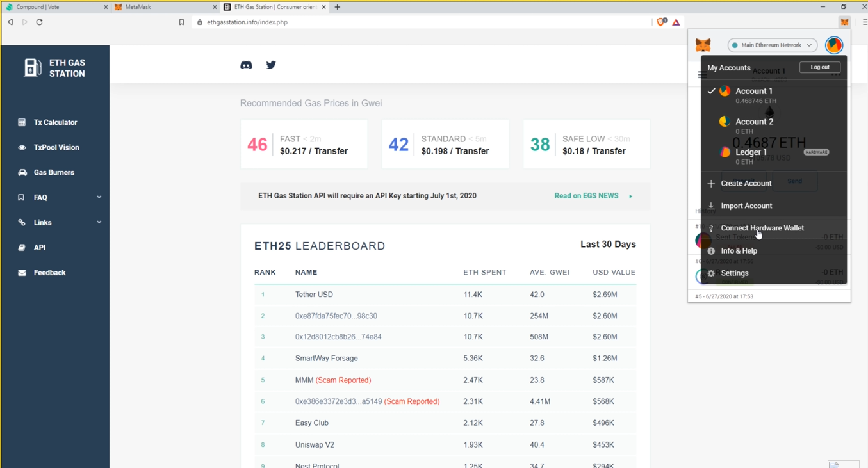Image resolution: width=868 pixels, height=468 pixels.
Task: Click Create Account in MetaMask menu
Action: (x=774, y=183)
